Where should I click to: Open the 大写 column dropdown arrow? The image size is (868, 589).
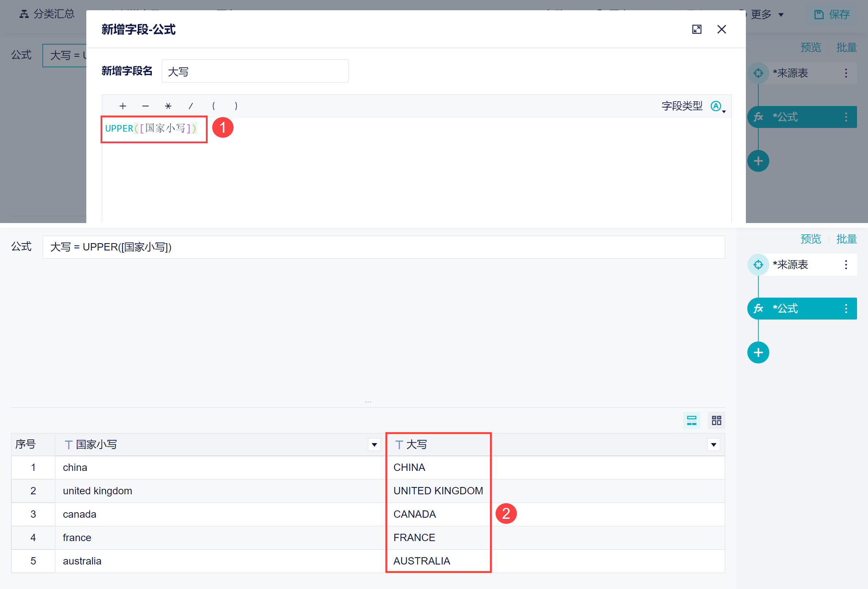point(713,445)
